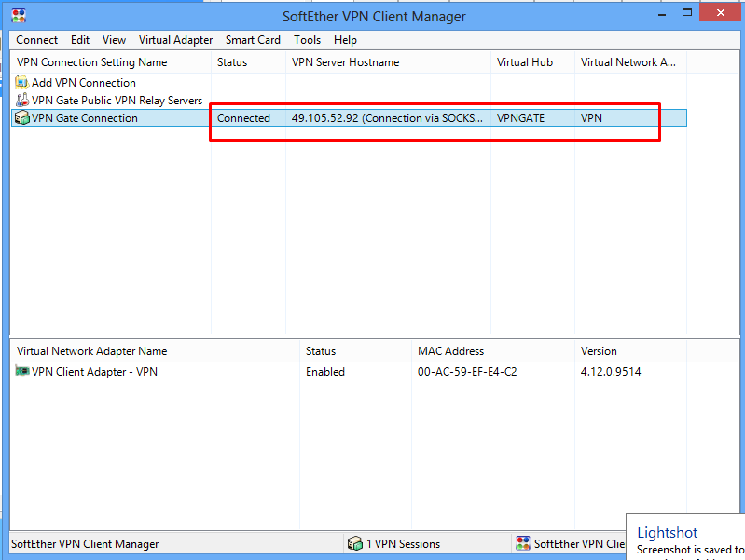
Task: Sort by Virtual Hub column header
Action: pyautogui.click(x=532, y=62)
